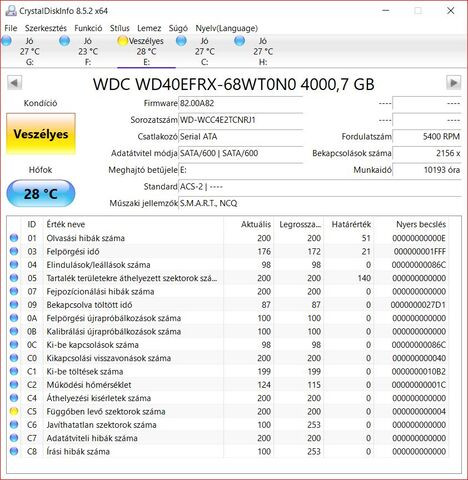Click the 5400 RPM rotation field

(x=427, y=137)
